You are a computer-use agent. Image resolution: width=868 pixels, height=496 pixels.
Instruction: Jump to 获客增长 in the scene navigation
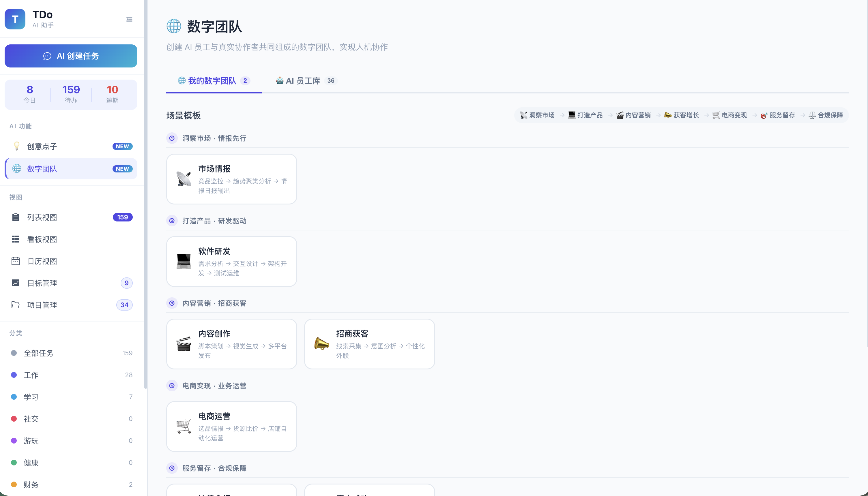[682, 115]
